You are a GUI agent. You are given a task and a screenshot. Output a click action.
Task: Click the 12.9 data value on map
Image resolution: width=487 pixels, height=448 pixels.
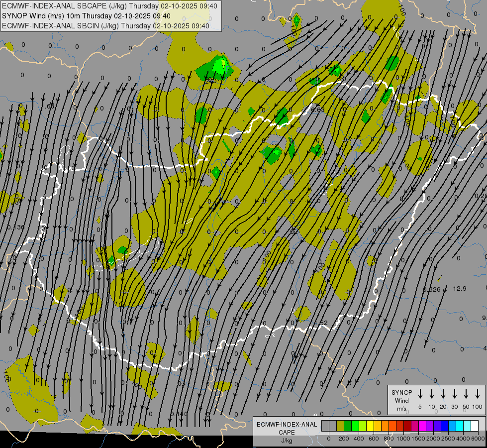coord(460,289)
